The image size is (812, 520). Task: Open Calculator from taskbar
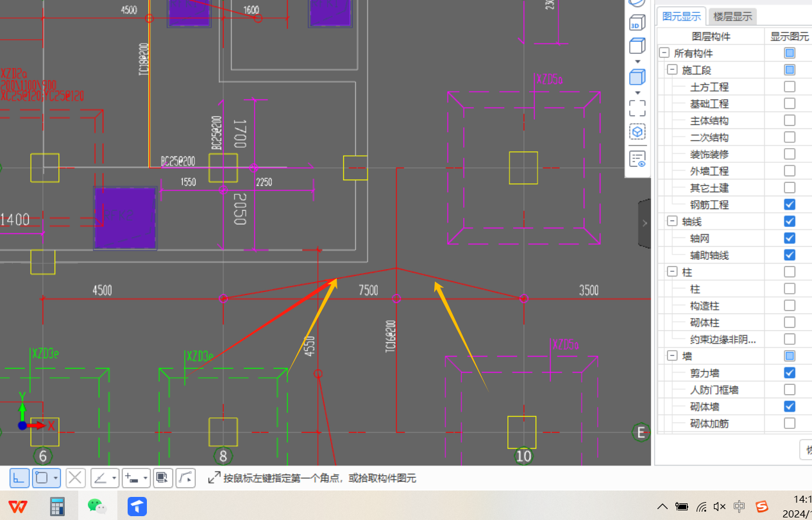58,507
